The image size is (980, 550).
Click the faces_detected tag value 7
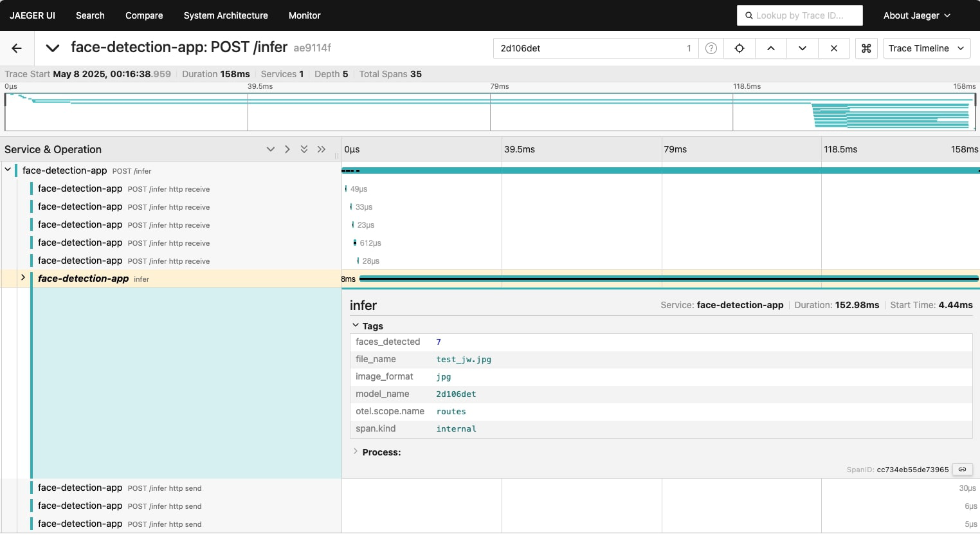[x=439, y=342]
